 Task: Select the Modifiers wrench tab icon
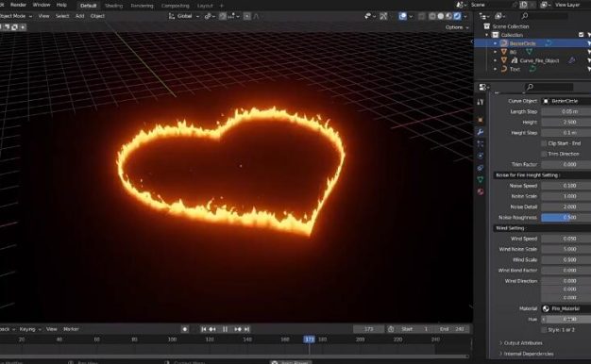click(481, 132)
